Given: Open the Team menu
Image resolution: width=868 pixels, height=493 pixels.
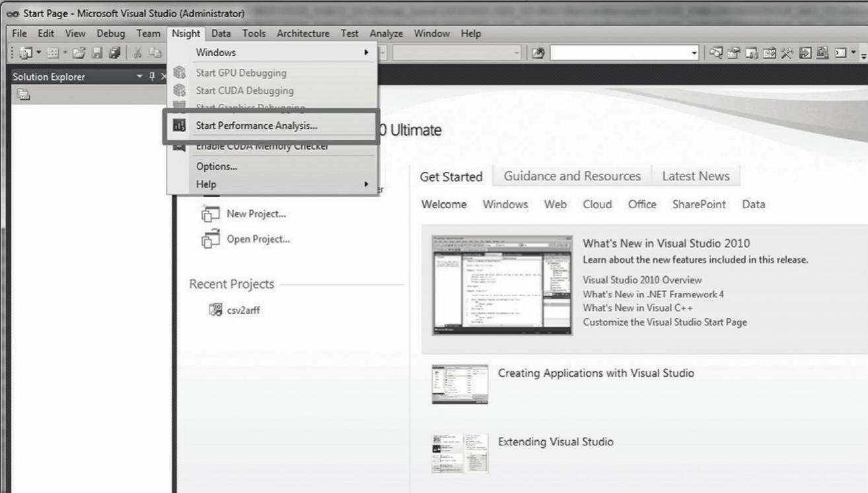Looking at the screenshot, I should 148,34.
